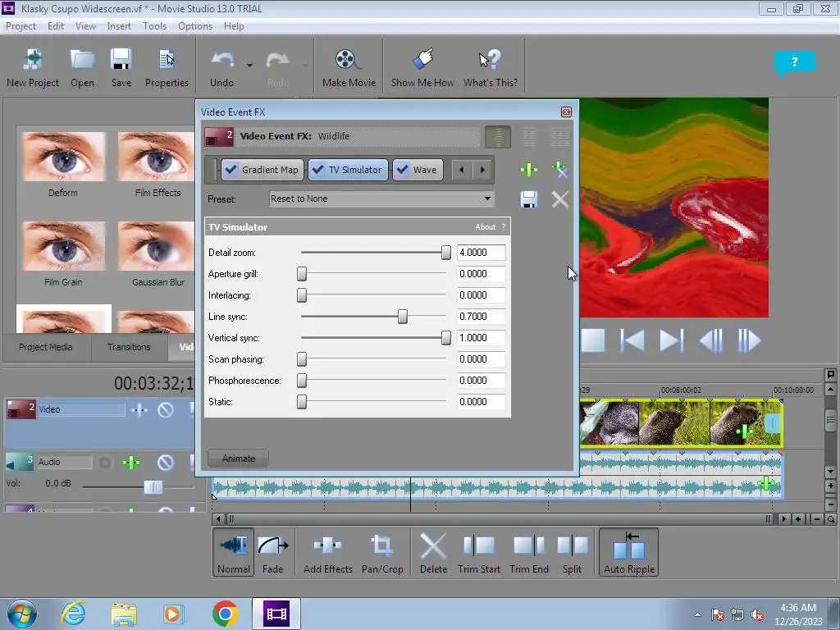Uncheck the TV Simulator effect

(x=317, y=170)
